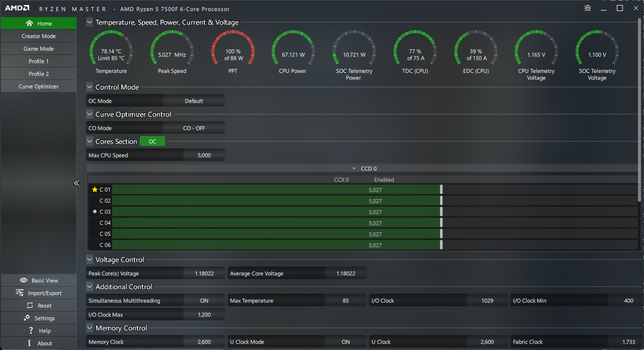Open Help
644x350 pixels.
(38, 331)
